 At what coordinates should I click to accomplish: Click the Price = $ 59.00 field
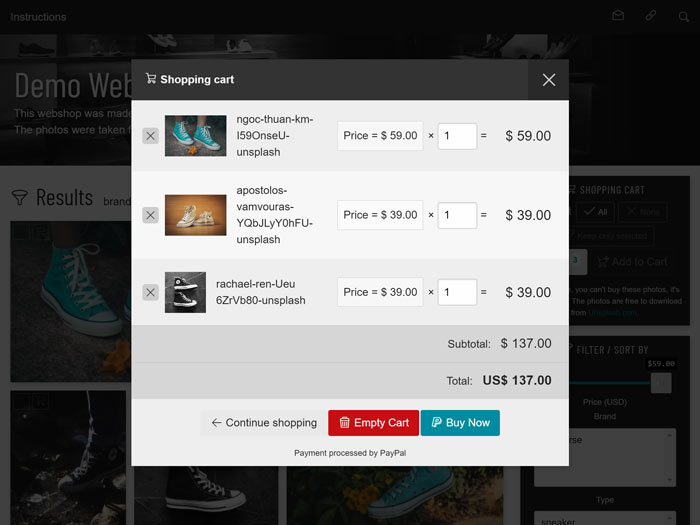[380, 136]
